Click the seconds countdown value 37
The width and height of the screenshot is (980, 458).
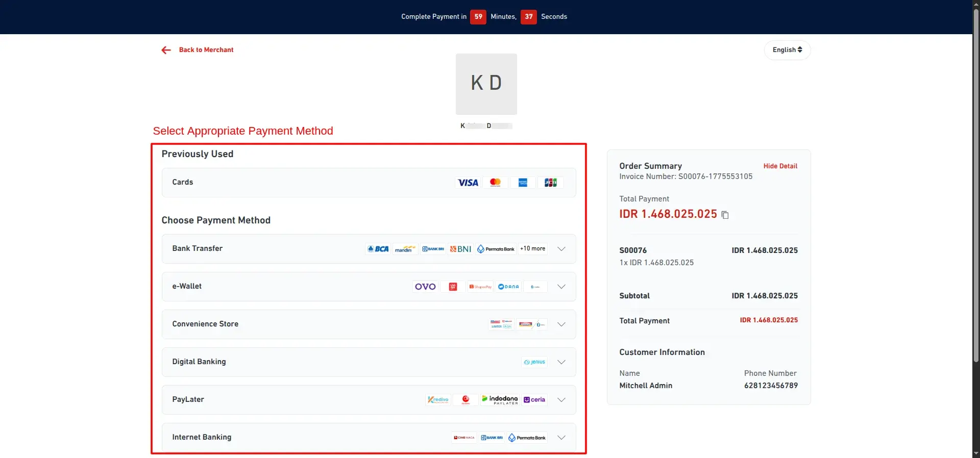pos(529,17)
